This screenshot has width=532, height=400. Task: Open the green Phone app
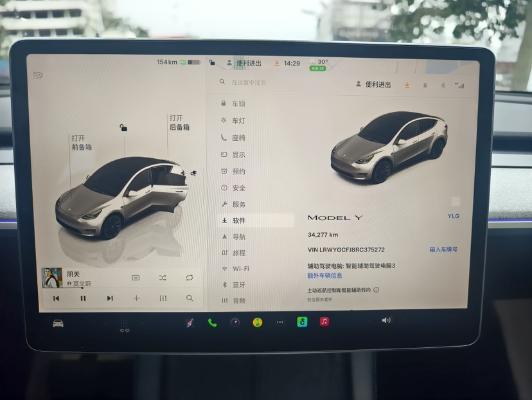click(212, 323)
